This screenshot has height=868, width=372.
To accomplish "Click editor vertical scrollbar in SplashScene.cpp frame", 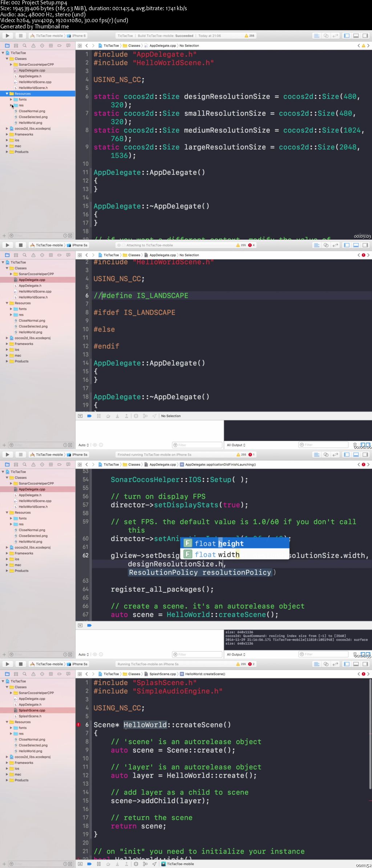I will (x=370, y=733).
